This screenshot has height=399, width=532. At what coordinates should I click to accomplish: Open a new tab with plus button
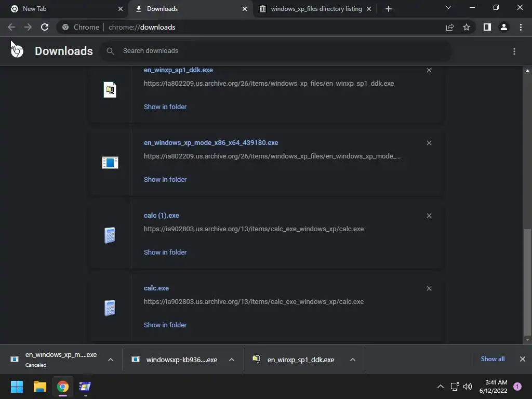coord(389,9)
